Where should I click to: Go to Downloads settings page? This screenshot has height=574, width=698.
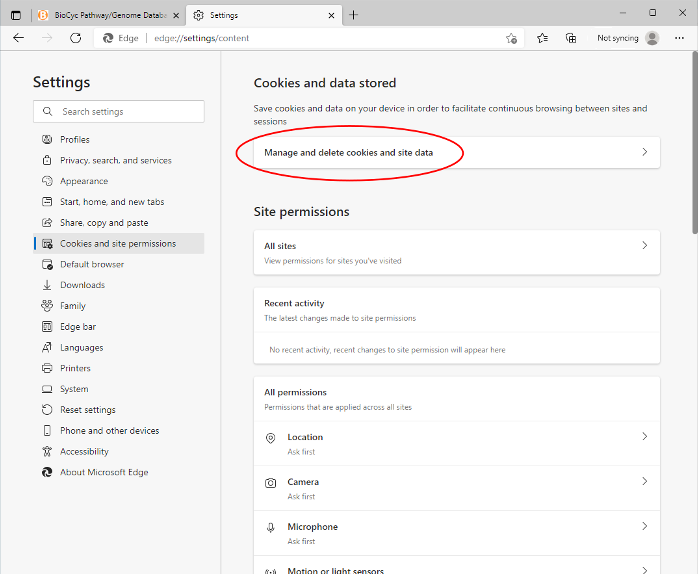pyautogui.click(x=82, y=285)
